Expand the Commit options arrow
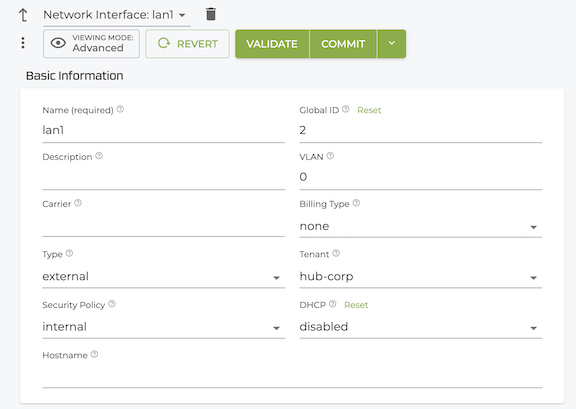Image resolution: width=576 pixels, height=409 pixels. 392,44
